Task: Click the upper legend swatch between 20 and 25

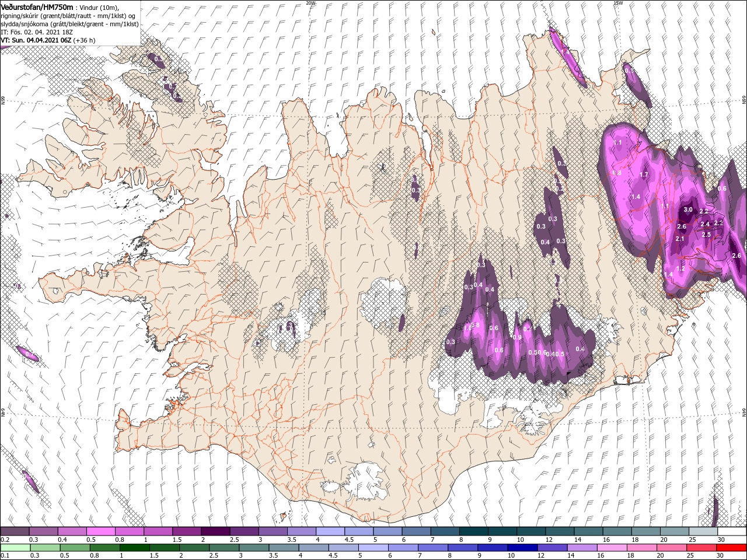Action: [x=675, y=531]
